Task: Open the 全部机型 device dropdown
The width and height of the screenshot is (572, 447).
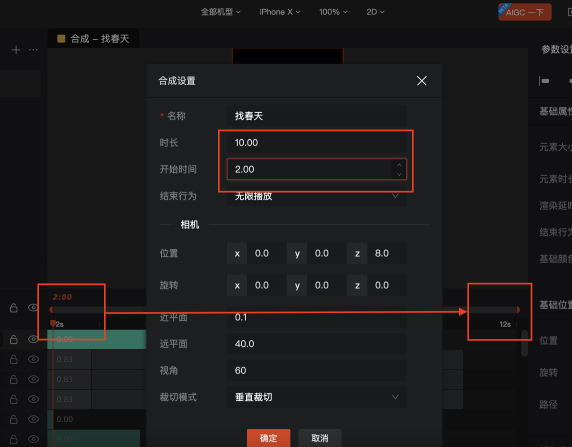Action: (220, 12)
